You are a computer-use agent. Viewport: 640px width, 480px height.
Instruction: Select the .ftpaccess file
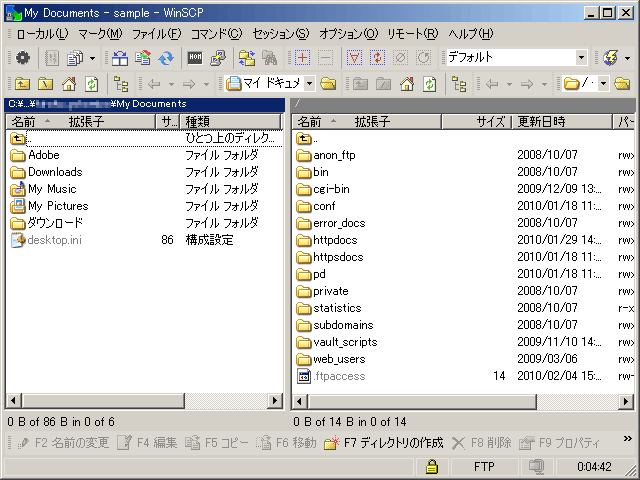point(339,376)
